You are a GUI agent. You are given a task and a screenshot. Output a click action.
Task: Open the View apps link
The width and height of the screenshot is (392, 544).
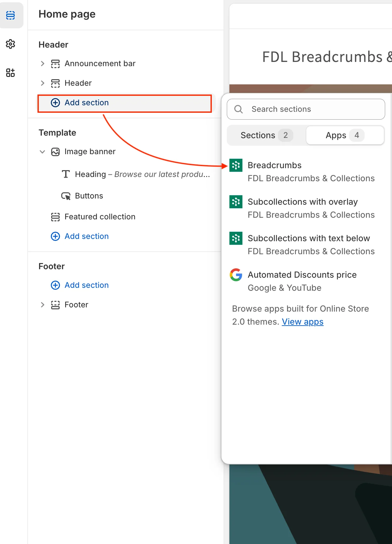tap(302, 322)
